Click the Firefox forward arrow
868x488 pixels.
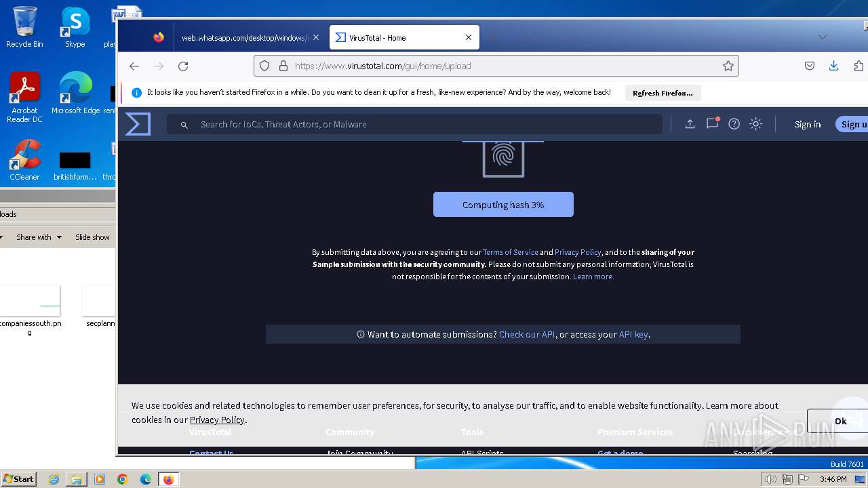pos(159,66)
